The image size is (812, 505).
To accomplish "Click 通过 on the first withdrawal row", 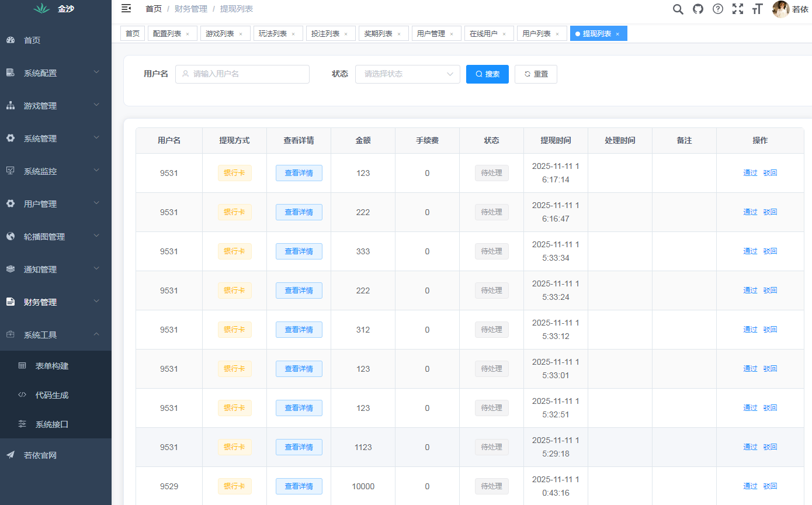I will (750, 172).
